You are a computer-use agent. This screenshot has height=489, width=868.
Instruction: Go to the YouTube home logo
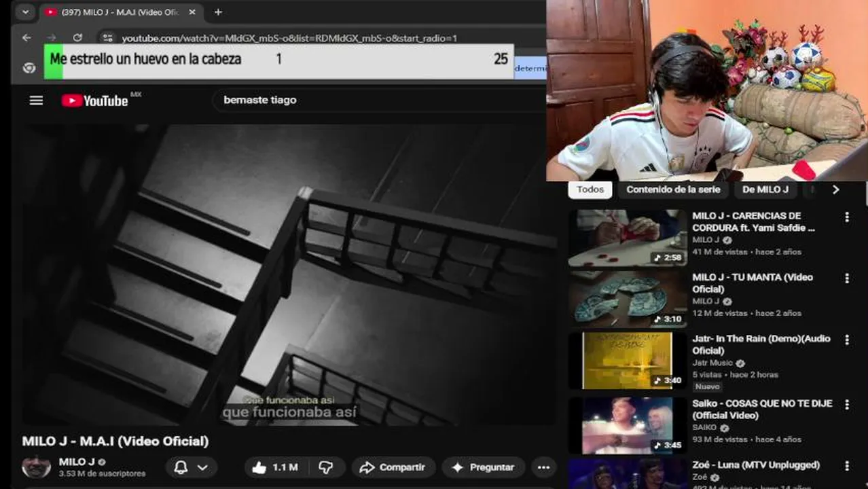[95, 101]
